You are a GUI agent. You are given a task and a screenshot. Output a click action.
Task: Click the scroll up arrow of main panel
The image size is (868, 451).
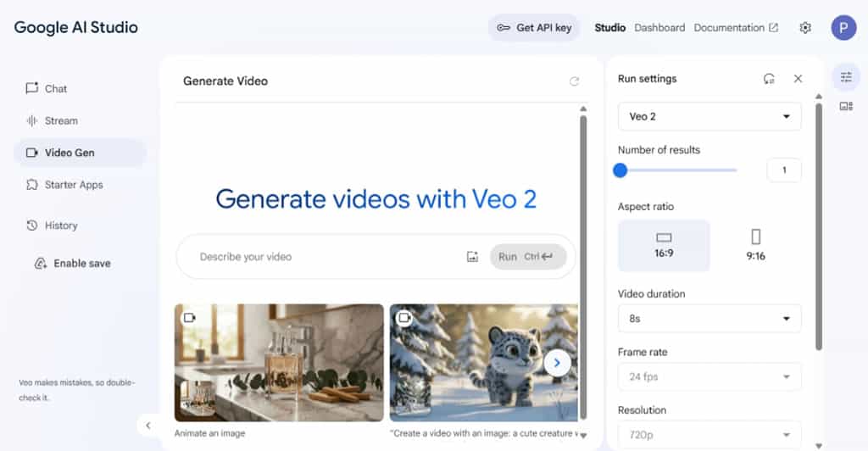click(583, 109)
